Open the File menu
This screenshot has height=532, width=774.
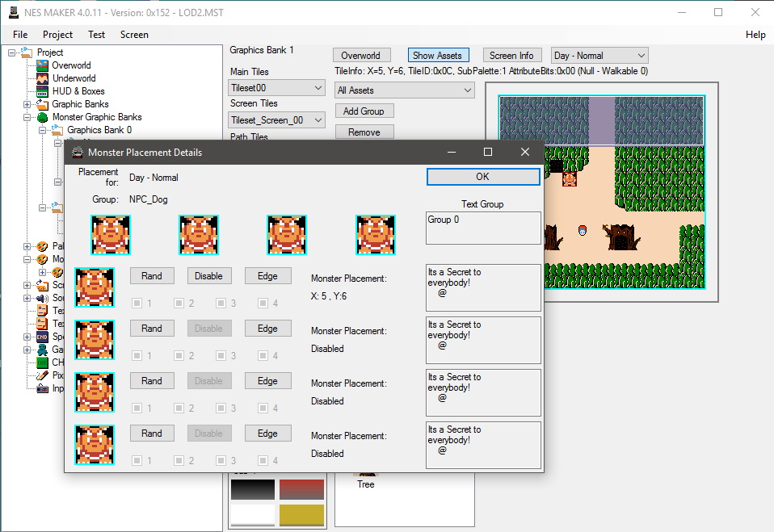point(20,35)
